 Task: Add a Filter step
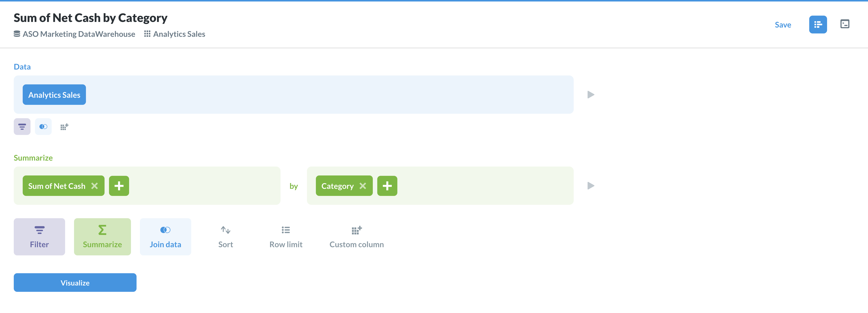click(x=39, y=237)
